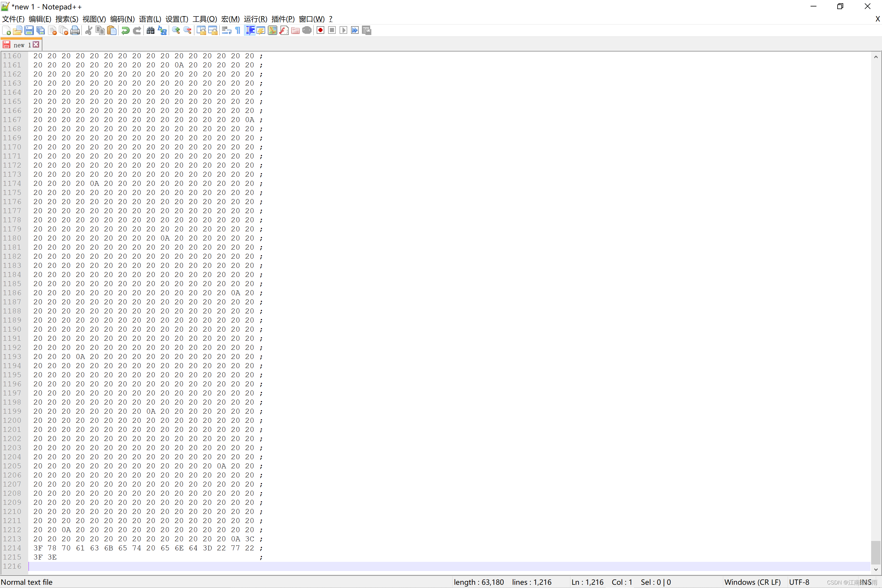
Task: Open the 文件(F) menu
Action: point(13,19)
